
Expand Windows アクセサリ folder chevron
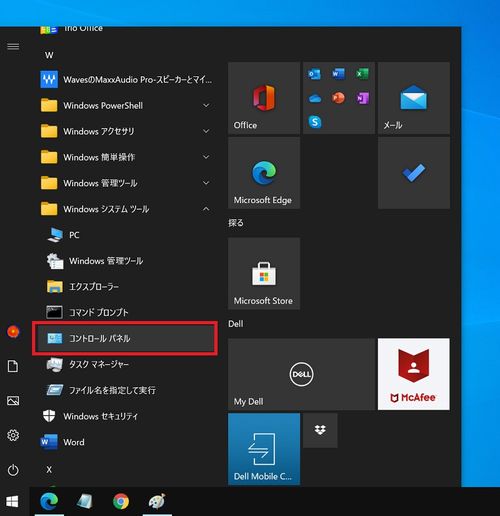[206, 131]
